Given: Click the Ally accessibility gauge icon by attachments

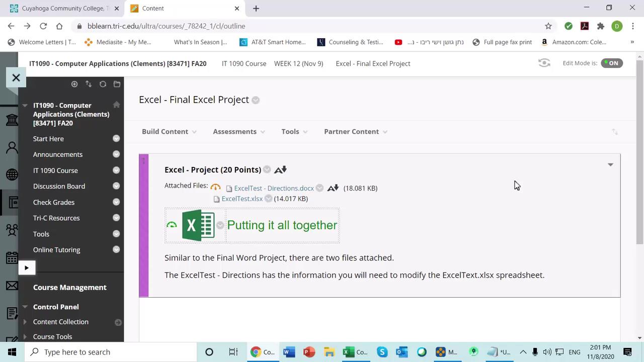Looking at the screenshot, I should click(x=215, y=188).
